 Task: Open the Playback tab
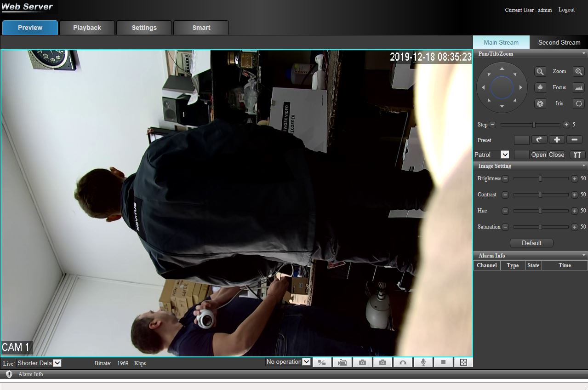87,28
